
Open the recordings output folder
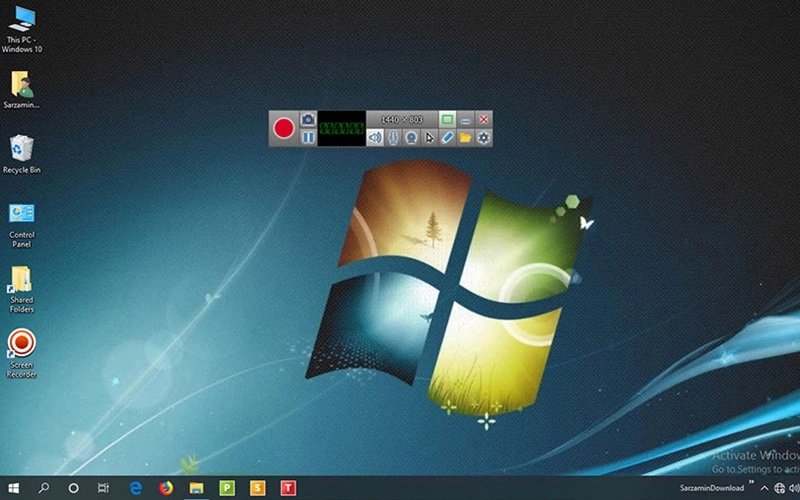pos(465,137)
